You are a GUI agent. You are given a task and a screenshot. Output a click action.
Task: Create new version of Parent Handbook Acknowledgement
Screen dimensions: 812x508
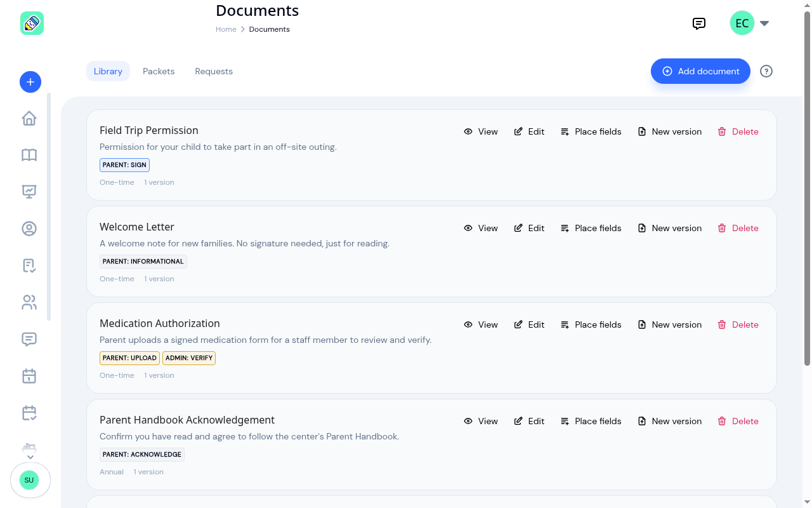(670, 421)
